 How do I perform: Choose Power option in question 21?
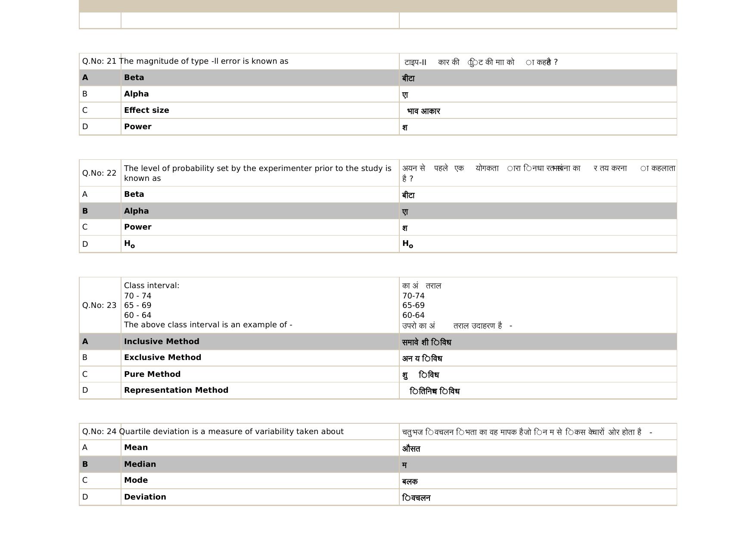137,127
